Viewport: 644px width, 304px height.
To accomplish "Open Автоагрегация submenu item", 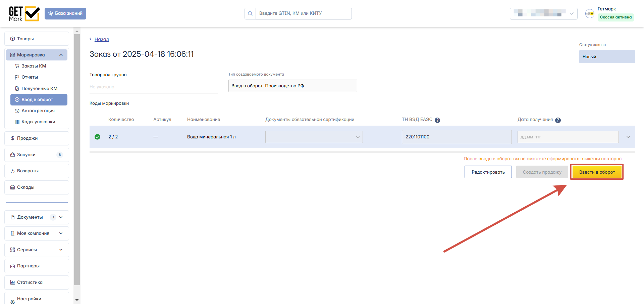I will (x=39, y=111).
